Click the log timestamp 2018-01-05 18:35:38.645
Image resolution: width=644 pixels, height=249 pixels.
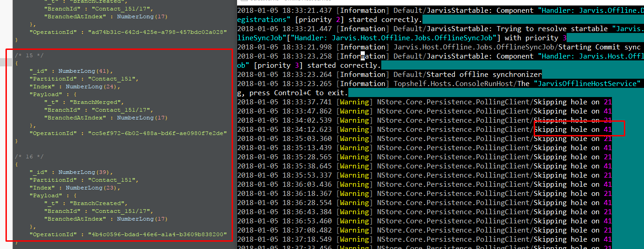286,166
